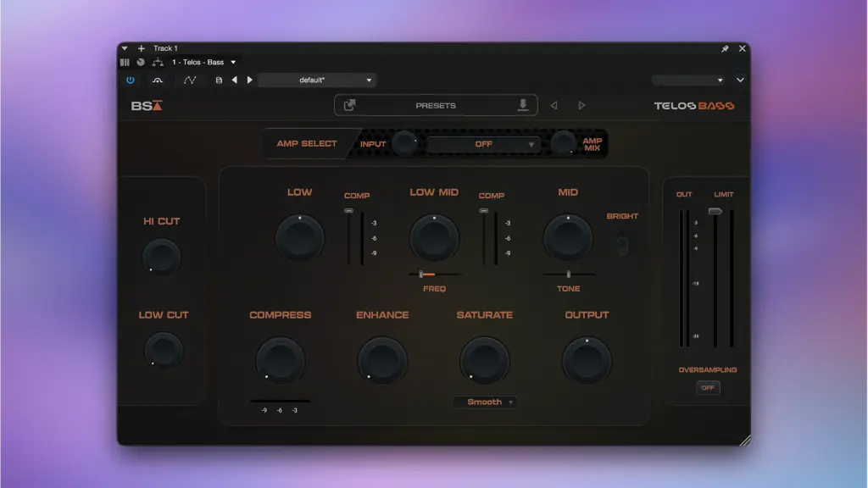
Task: Close the plugin window
Action: [743, 48]
